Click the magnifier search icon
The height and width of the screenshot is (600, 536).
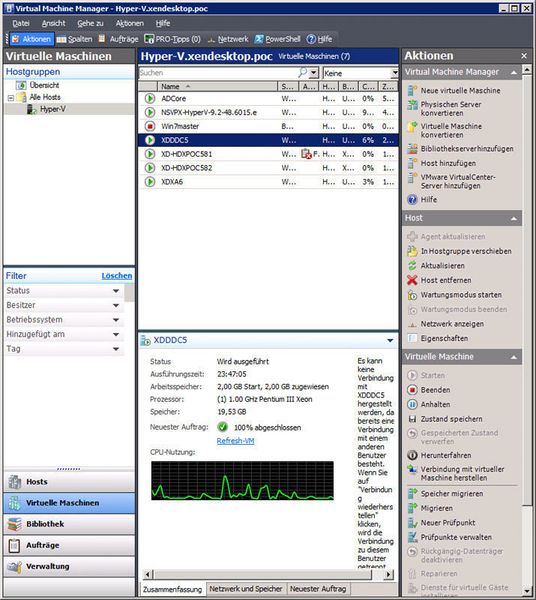pyautogui.click(x=302, y=72)
